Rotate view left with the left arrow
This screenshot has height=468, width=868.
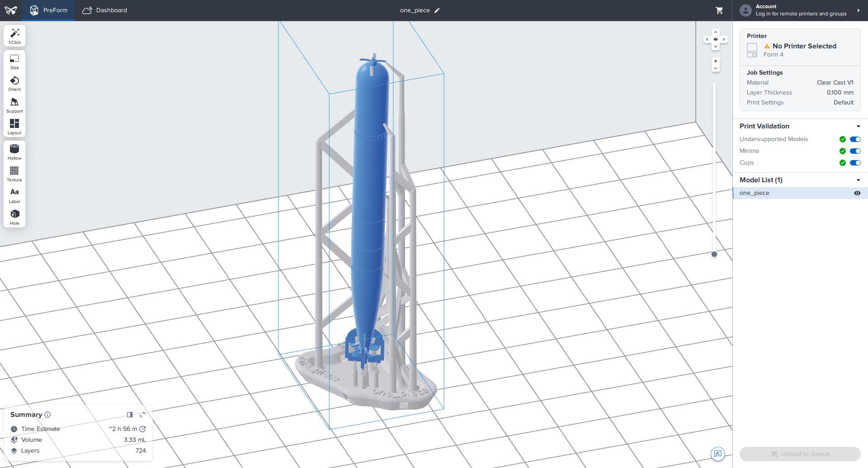(707, 39)
